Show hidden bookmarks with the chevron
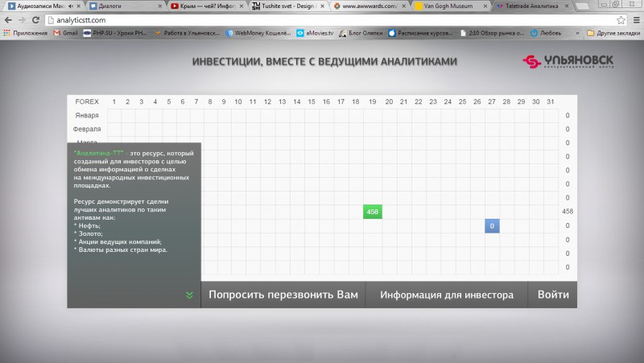Screen dimensions: 644x363 pos(577,33)
